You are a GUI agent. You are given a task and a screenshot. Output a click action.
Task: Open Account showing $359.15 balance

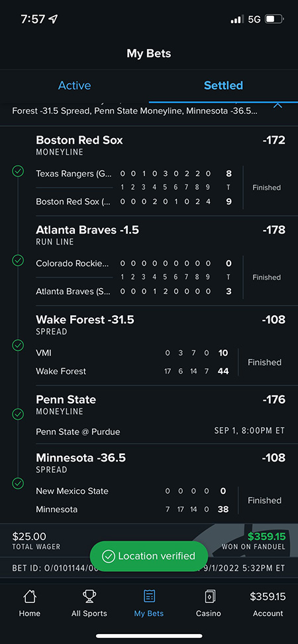pyautogui.click(x=268, y=604)
